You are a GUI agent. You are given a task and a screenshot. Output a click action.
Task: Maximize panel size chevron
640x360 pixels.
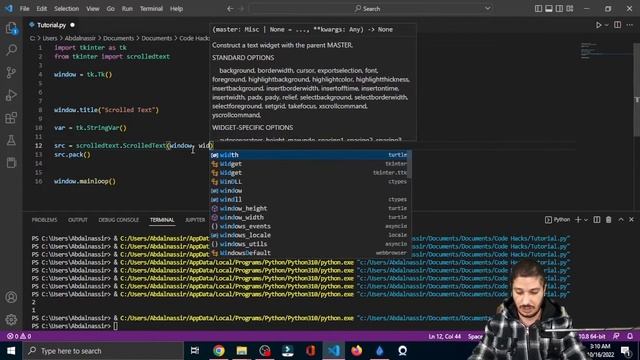tap(621, 220)
